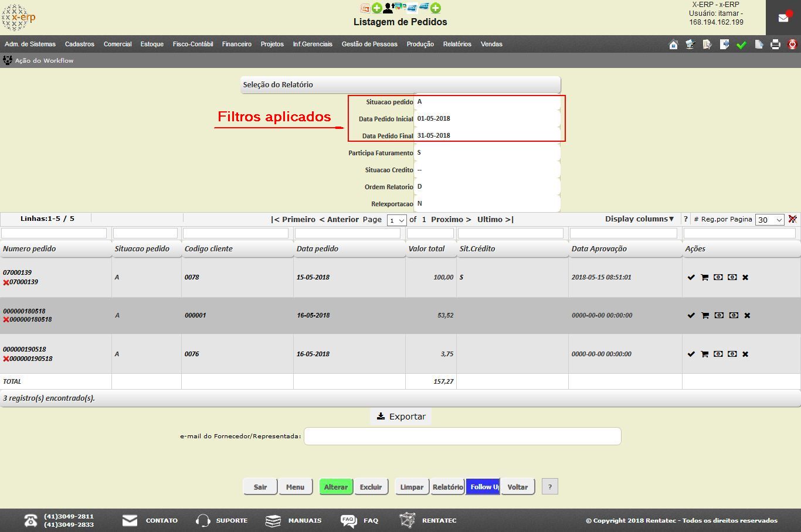Click the first green plus icon above title
This screenshot has height=532, width=801.
click(377, 8)
